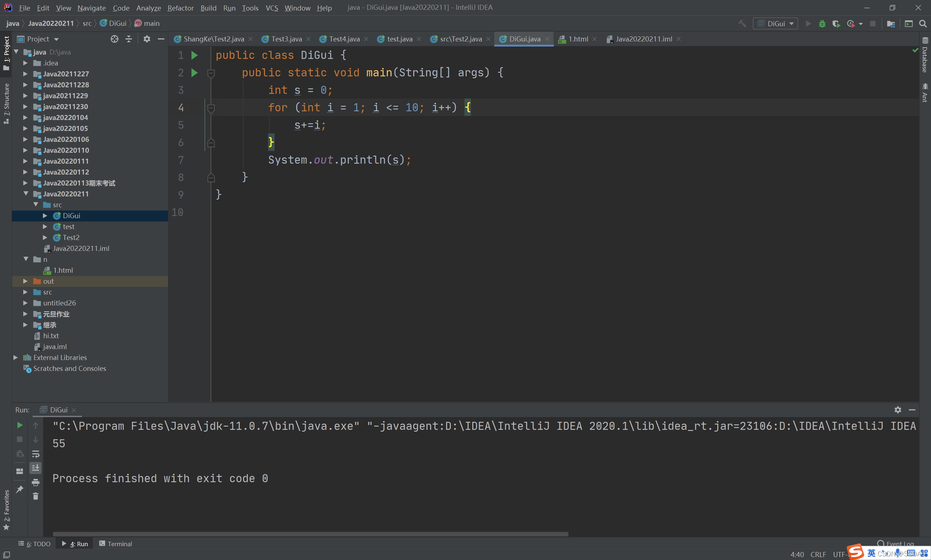The width and height of the screenshot is (931, 560).
Task: Open the VCS menu
Action: 272,8
